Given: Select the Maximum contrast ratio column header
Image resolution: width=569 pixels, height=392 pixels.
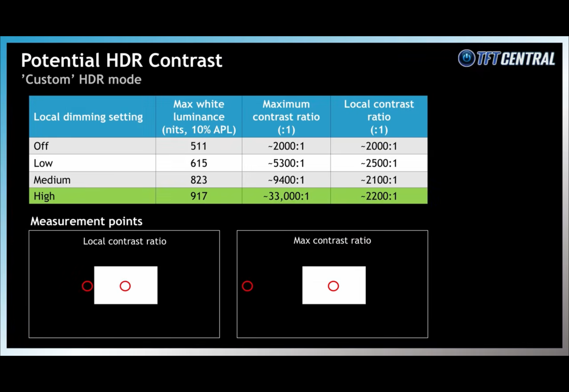Looking at the screenshot, I should [286, 117].
